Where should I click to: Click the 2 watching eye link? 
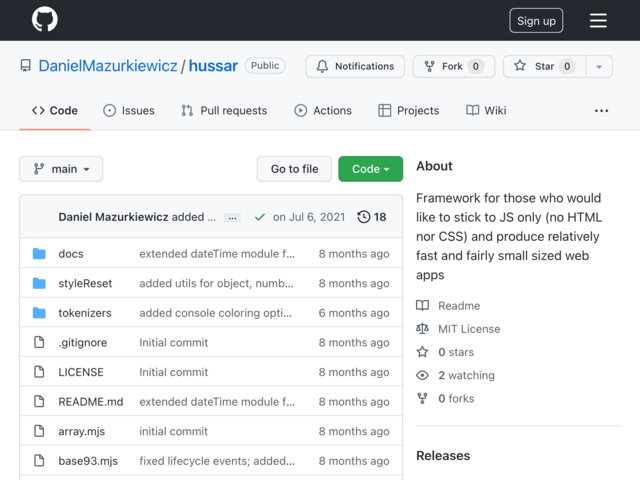(456, 375)
